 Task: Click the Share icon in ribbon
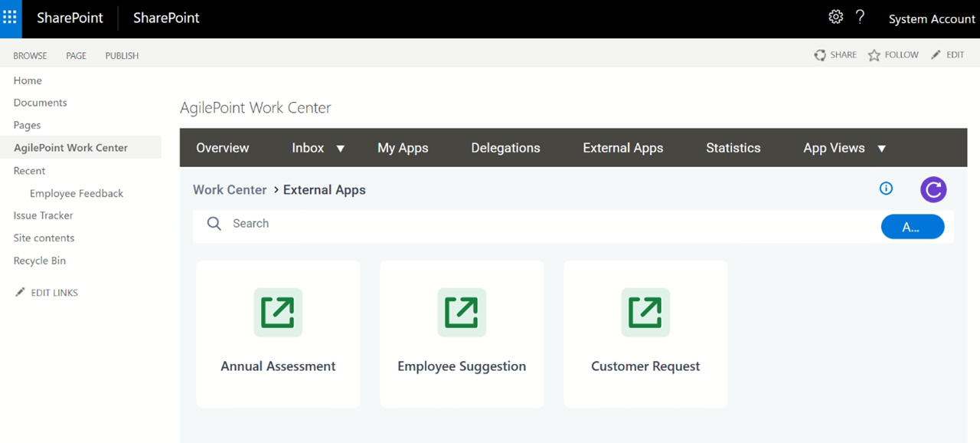pos(820,55)
